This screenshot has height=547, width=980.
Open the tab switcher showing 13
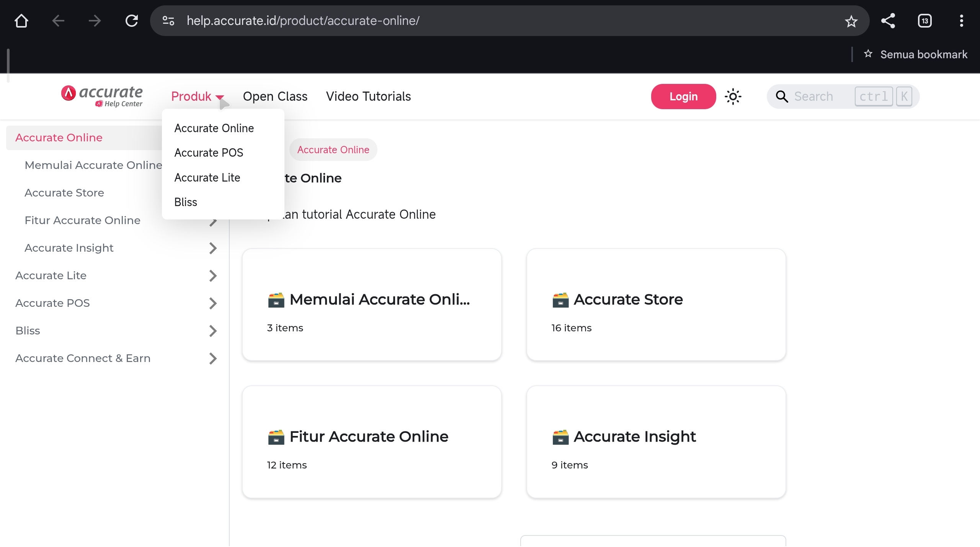(x=924, y=21)
